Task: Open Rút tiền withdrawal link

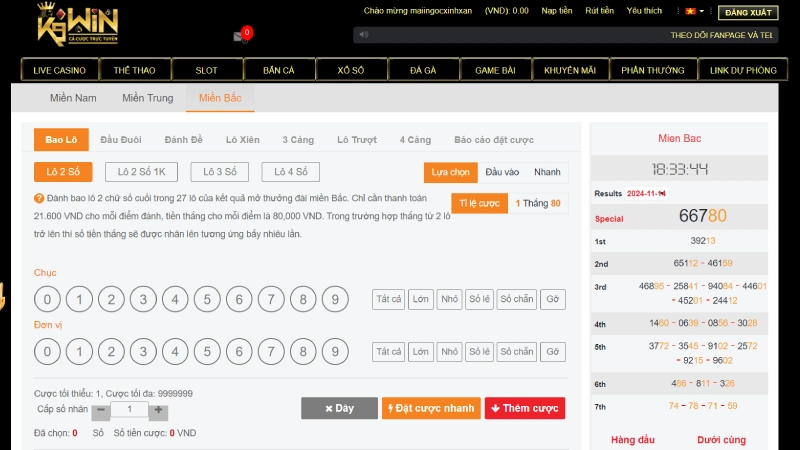Action: 599,11
